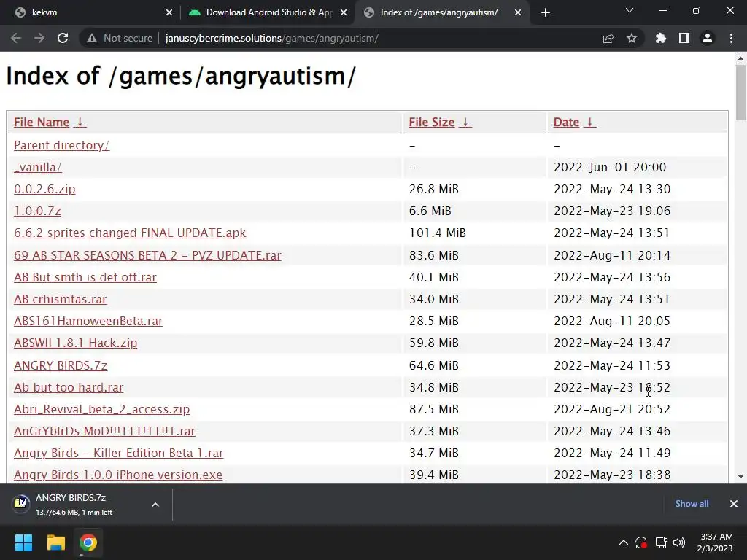Screen dimensions: 747x560
Task: Open network settings tray icon
Action: click(661, 542)
